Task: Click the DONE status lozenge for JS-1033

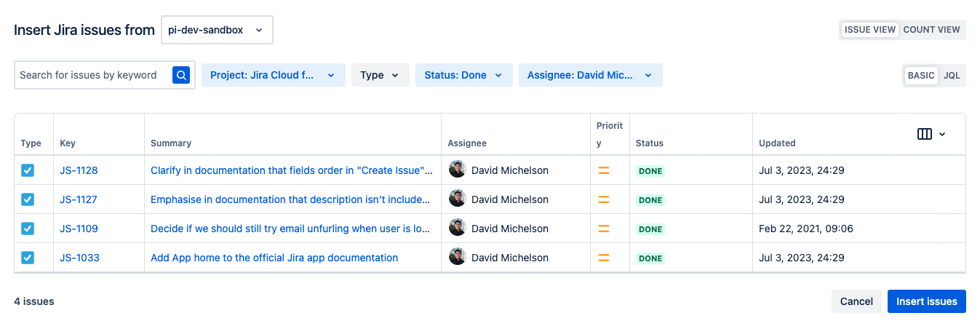Action: click(650, 258)
